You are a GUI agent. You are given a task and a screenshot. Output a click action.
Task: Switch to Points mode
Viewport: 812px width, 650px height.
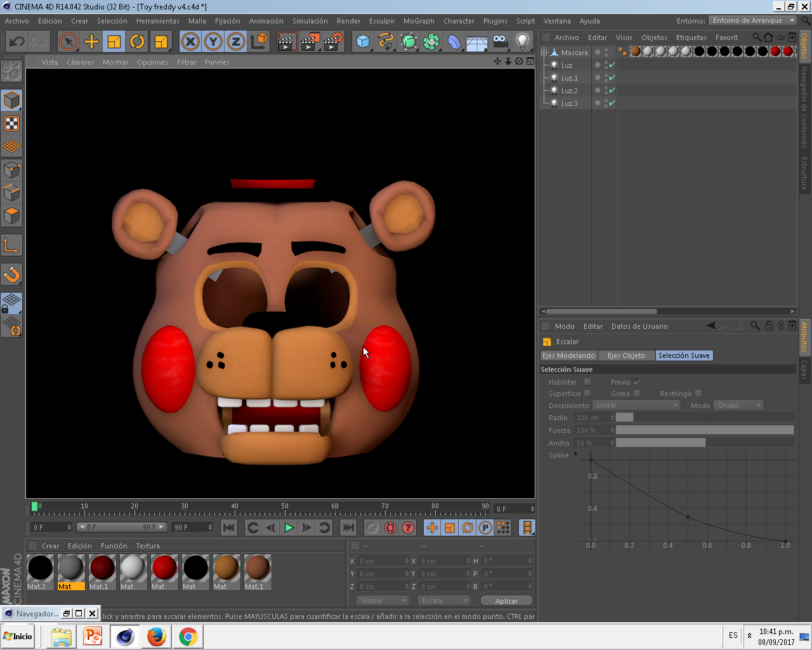[11, 169]
